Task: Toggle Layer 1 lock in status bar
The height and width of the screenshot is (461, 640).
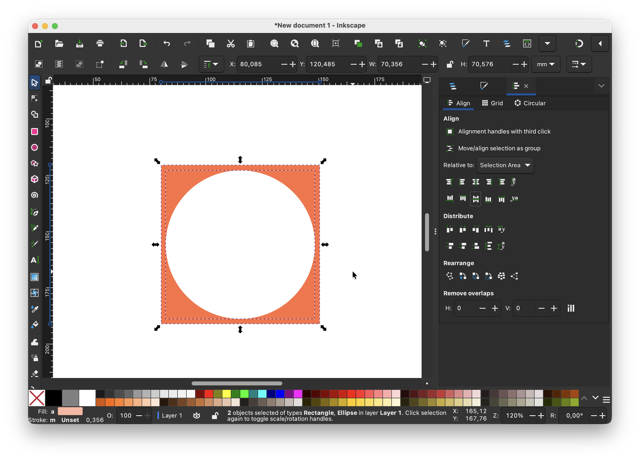Action: 215,416
